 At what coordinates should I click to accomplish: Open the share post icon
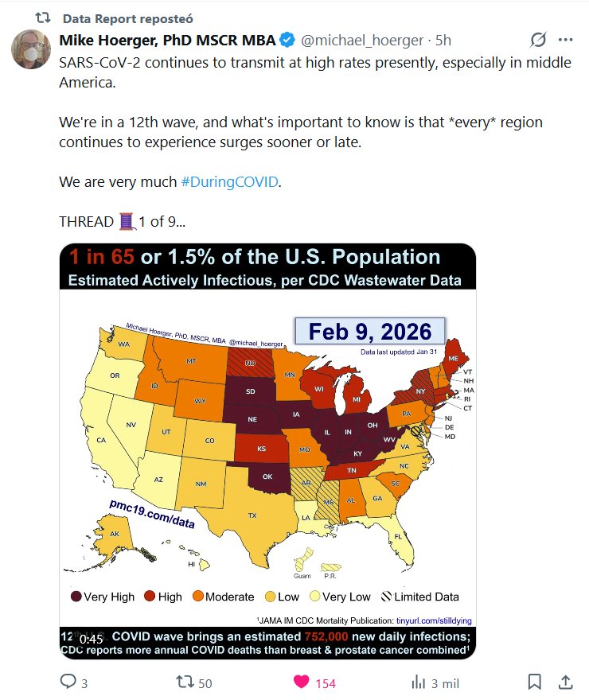(564, 682)
